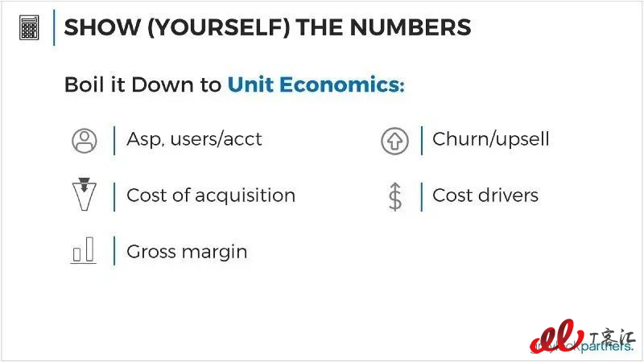Click the divider line beside 'Gross margin'

(114, 251)
